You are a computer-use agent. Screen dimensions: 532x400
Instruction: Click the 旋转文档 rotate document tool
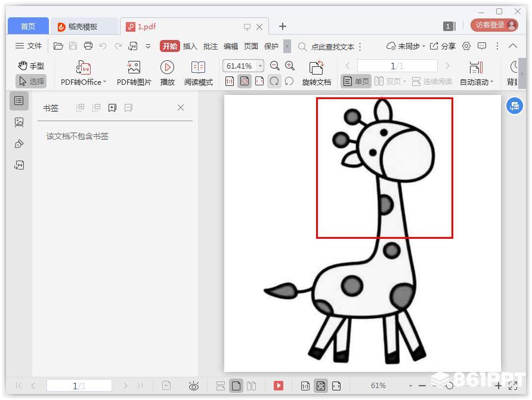tap(316, 73)
